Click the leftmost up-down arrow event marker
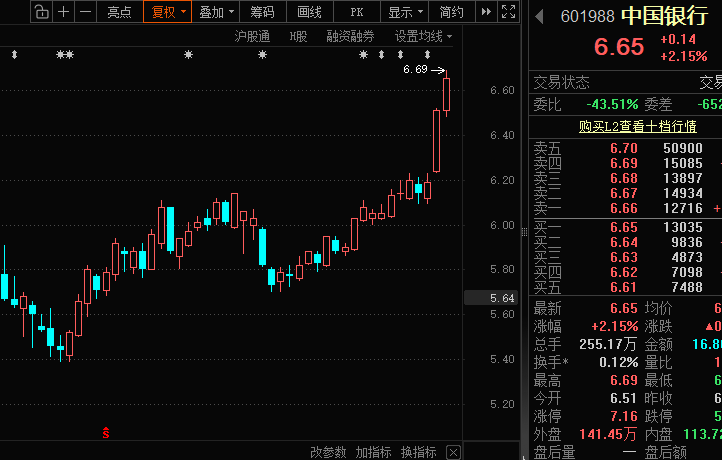722x460 pixels. click(x=14, y=55)
